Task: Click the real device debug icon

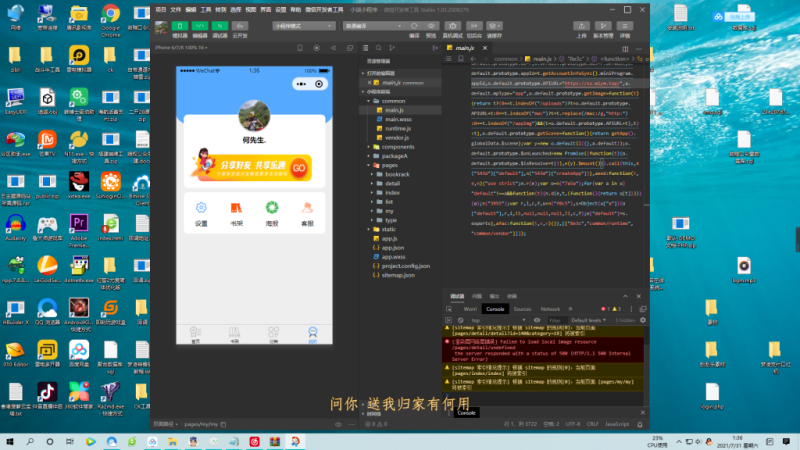Action: [x=453, y=26]
